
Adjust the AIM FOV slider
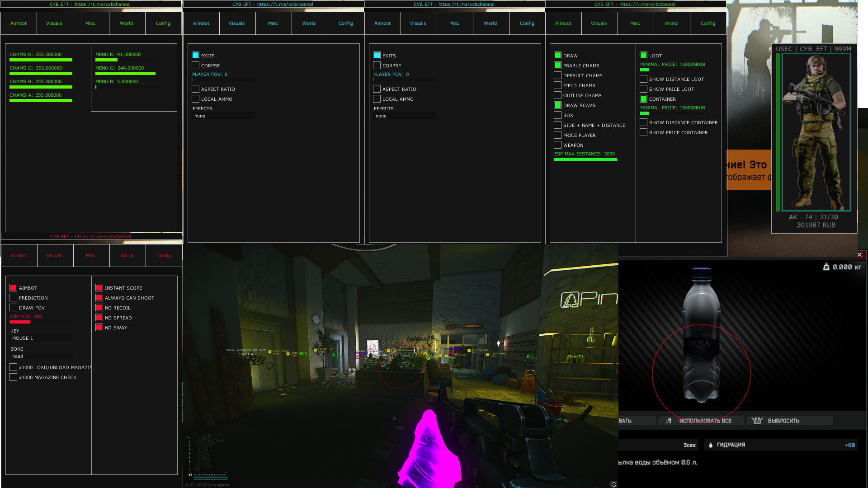click(41, 322)
